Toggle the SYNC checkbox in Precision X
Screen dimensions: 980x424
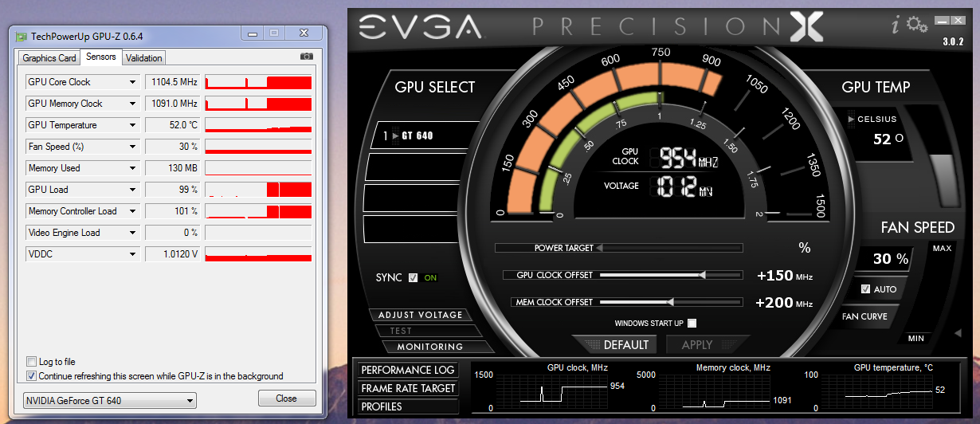click(413, 277)
